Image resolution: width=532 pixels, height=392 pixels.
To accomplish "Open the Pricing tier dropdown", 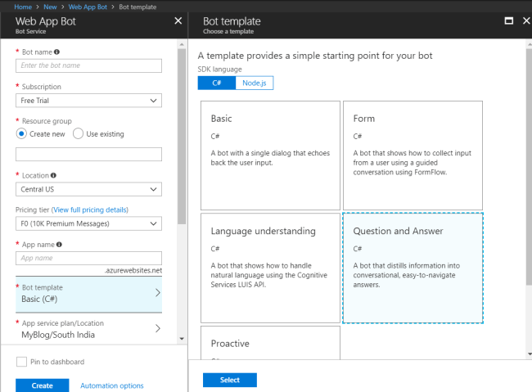I will [x=88, y=223].
